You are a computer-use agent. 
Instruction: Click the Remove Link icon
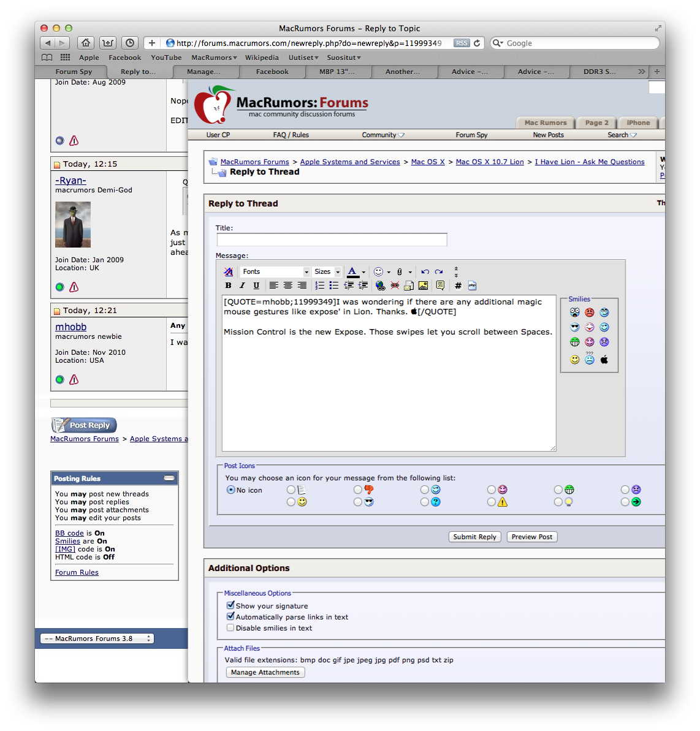click(x=395, y=286)
